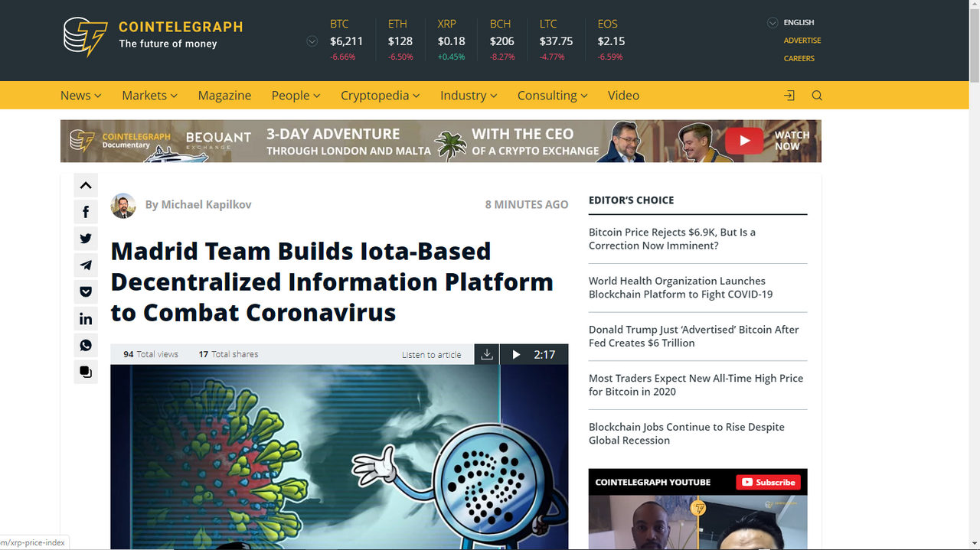Copy article link icon in sidebar
Viewport: 980px width, 550px height.
(x=86, y=373)
